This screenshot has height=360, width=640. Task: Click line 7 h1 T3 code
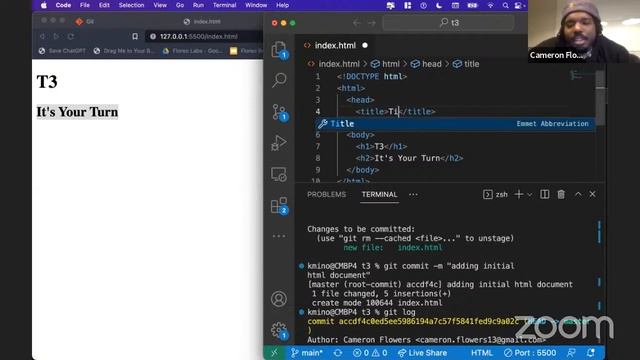[x=381, y=146]
